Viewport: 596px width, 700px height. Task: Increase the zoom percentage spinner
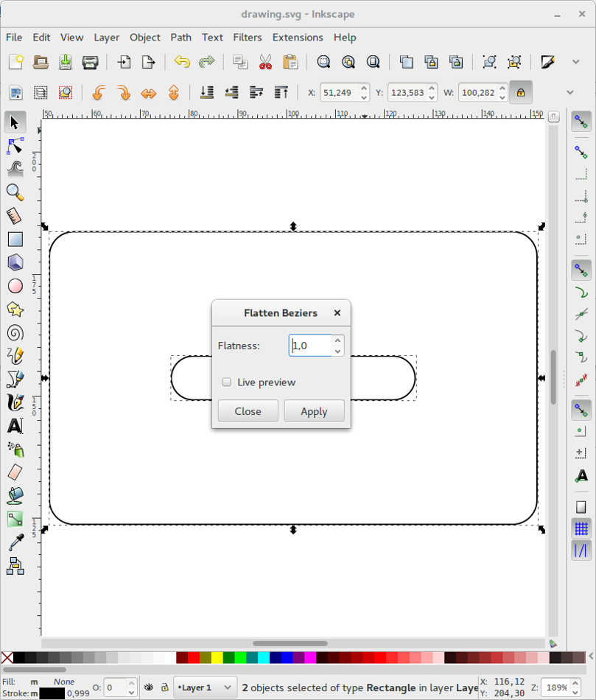575,683
